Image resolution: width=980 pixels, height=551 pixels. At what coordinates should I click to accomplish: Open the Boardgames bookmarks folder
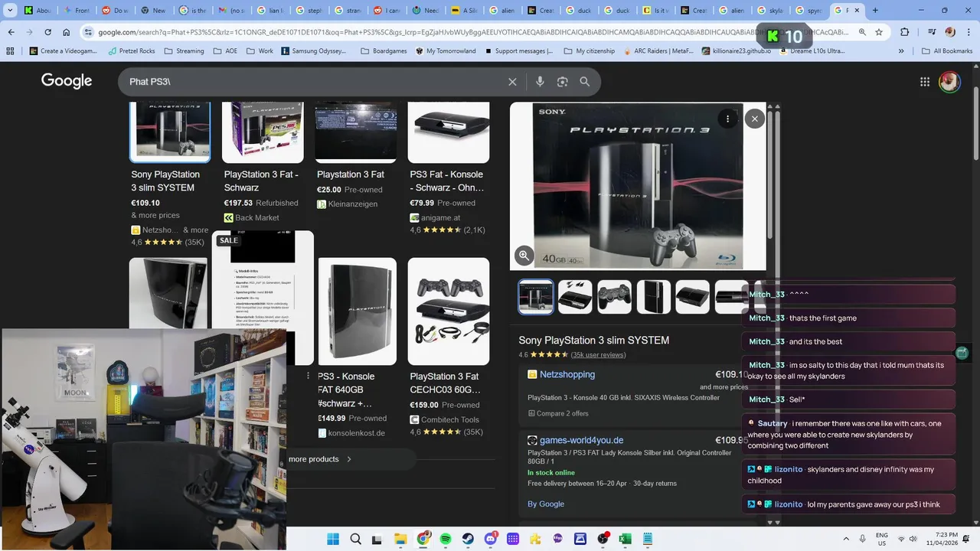coord(384,51)
